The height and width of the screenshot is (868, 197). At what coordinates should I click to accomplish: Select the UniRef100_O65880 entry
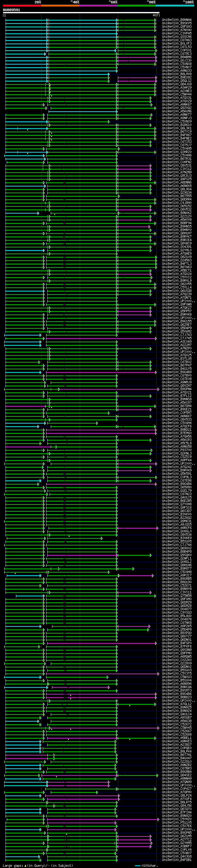click(177, 487)
